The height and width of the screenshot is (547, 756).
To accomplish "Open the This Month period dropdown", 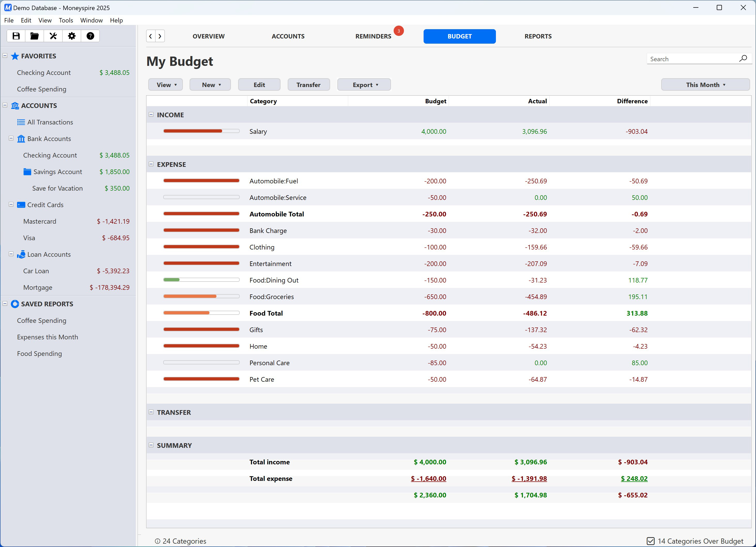I will pos(705,85).
